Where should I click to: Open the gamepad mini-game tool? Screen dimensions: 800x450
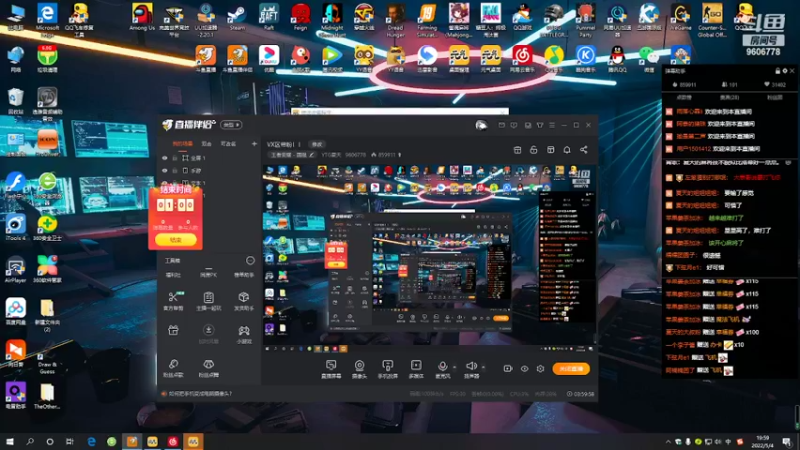click(x=243, y=333)
